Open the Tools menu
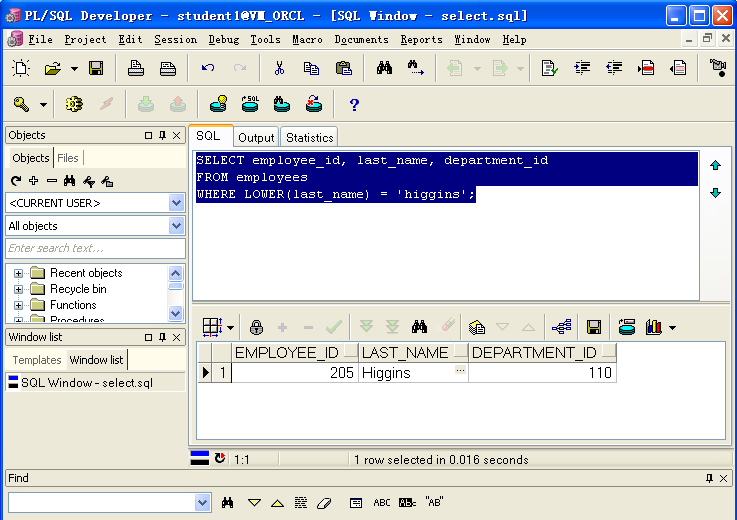Viewport: 737px width, 520px height. tap(265, 39)
